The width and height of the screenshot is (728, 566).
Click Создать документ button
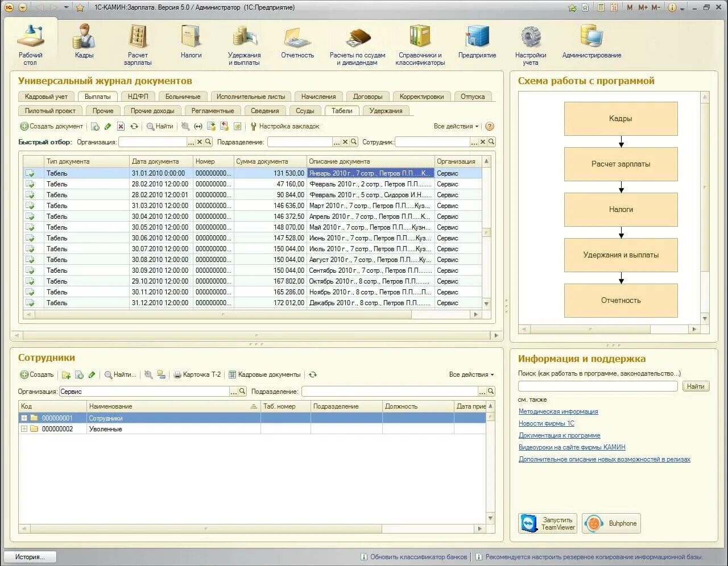pos(52,126)
